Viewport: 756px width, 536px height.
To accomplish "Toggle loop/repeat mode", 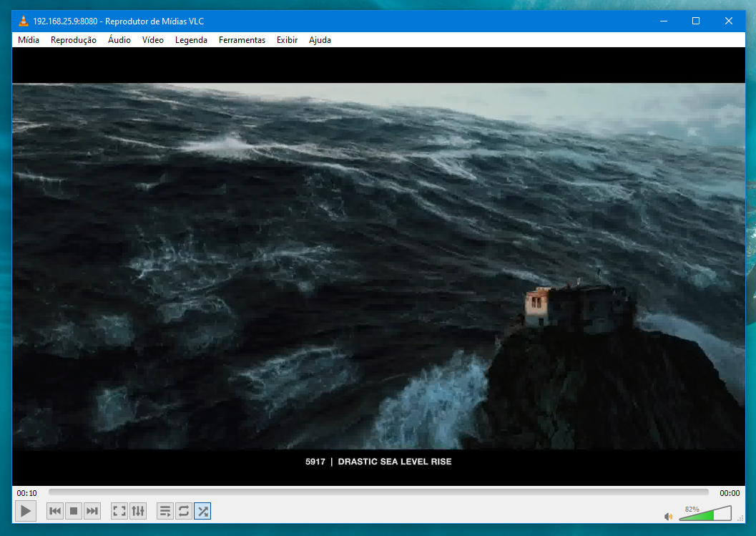I will pyautogui.click(x=184, y=511).
